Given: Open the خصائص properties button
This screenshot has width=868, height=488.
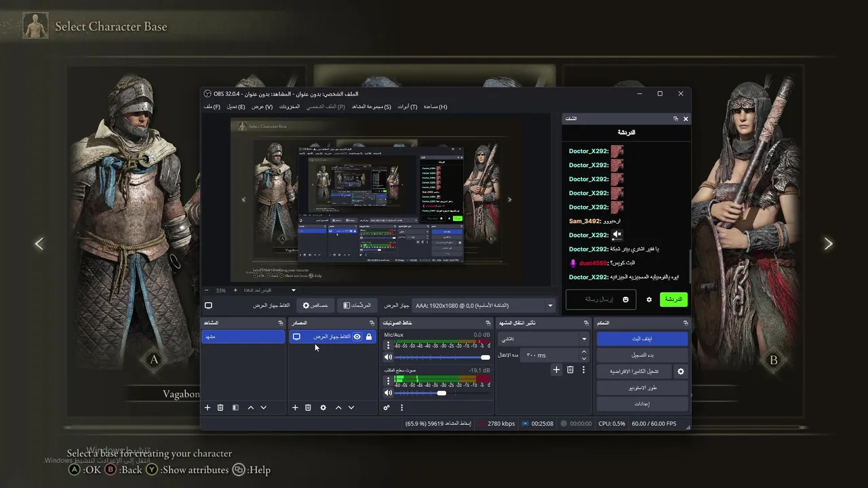Looking at the screenshot, I should pyautogui.click(x=315, y=306).
